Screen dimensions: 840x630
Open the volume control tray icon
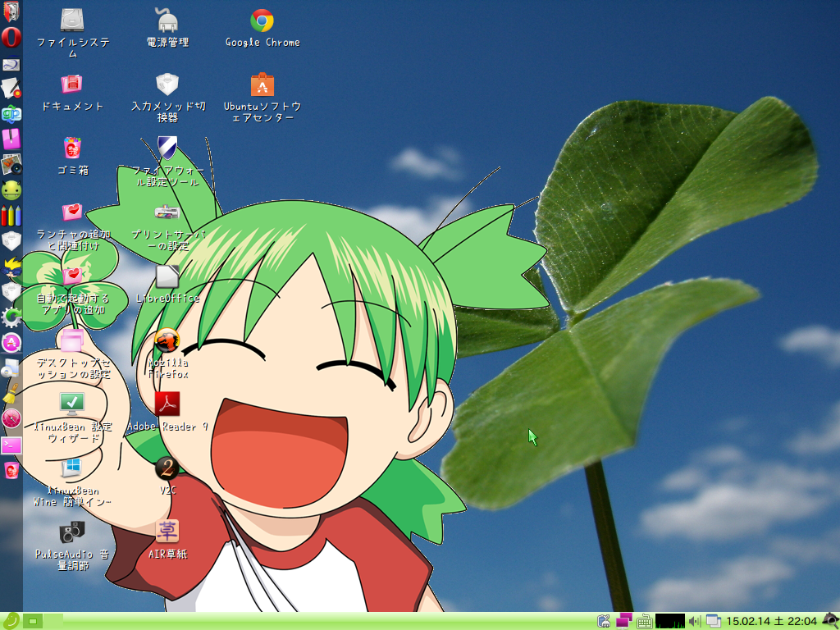[x=694, y=622]
